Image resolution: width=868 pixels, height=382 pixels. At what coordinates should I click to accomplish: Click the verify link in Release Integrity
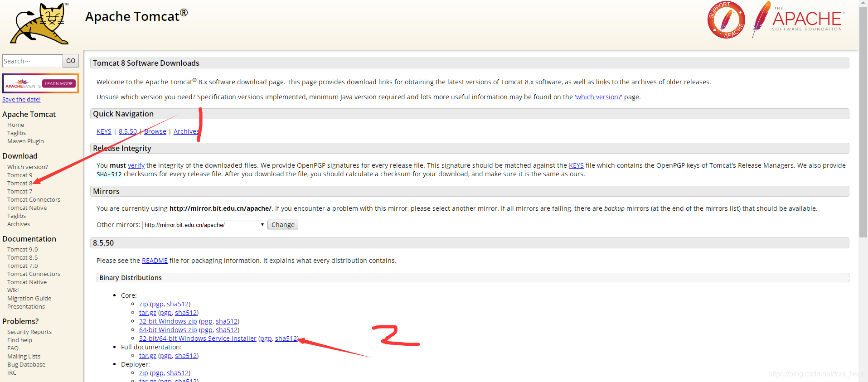[x=136, y=165]
